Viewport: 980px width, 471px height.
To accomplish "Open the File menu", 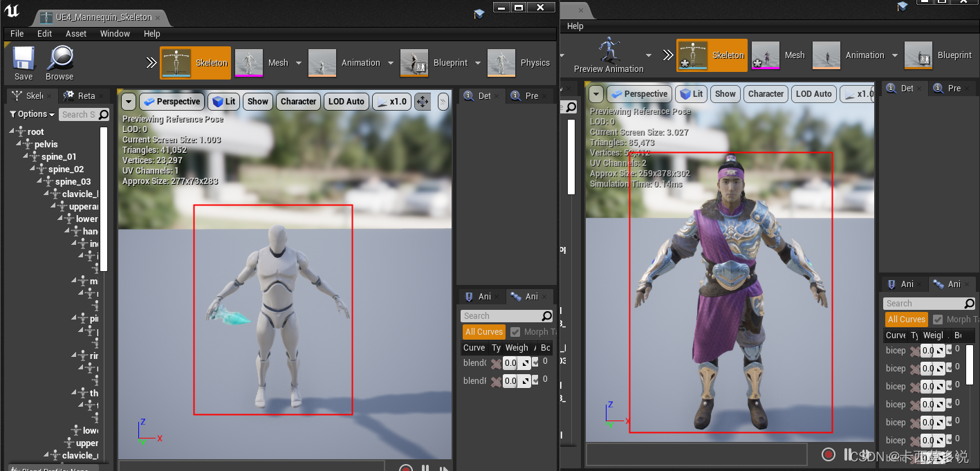I will (17, 34).
